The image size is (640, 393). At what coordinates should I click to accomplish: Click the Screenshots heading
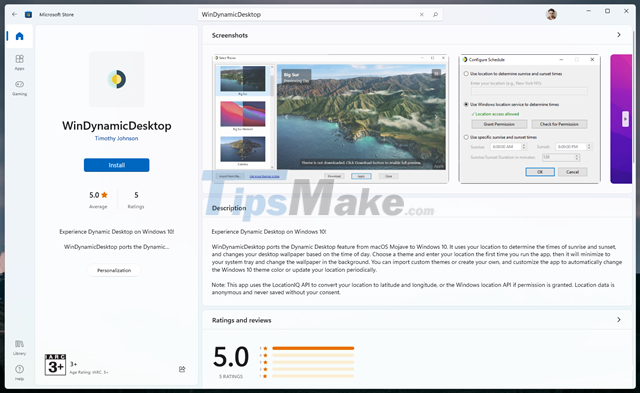pos(230,36)
